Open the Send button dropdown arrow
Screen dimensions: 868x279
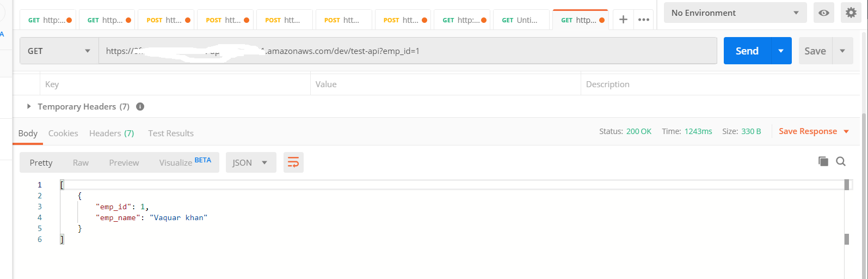coord(781,51)
